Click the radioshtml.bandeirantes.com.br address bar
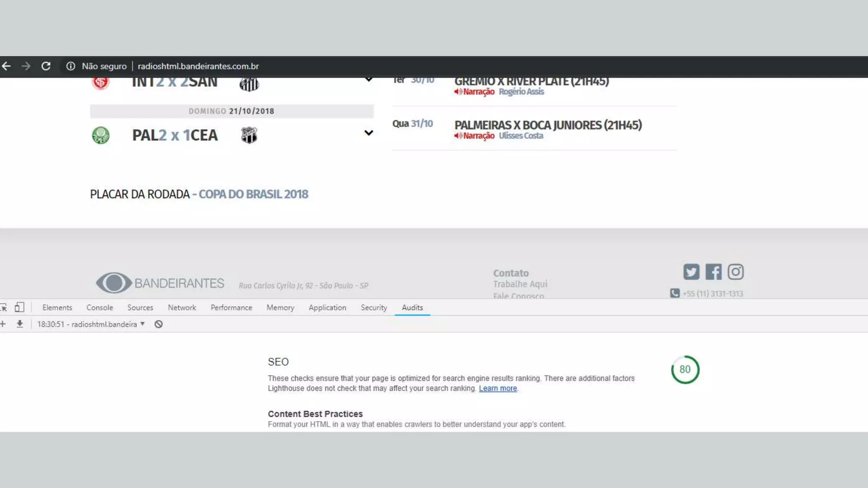This screenshot has width=868, height=488. click(198, 66)
